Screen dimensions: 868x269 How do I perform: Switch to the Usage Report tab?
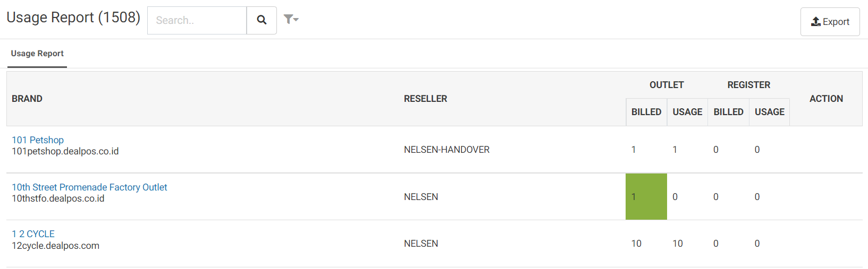[37, 54]
